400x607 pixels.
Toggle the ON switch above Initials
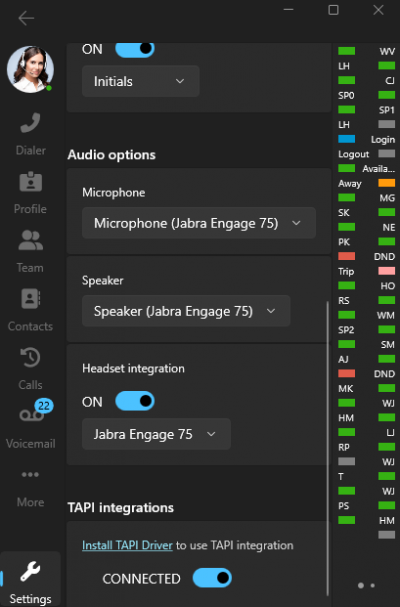tap(135, 49)
